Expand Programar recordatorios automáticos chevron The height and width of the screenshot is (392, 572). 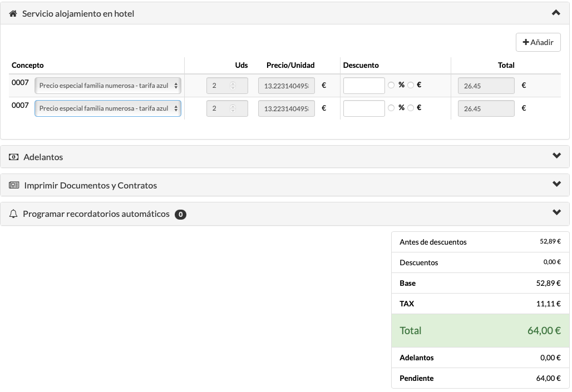556,213
